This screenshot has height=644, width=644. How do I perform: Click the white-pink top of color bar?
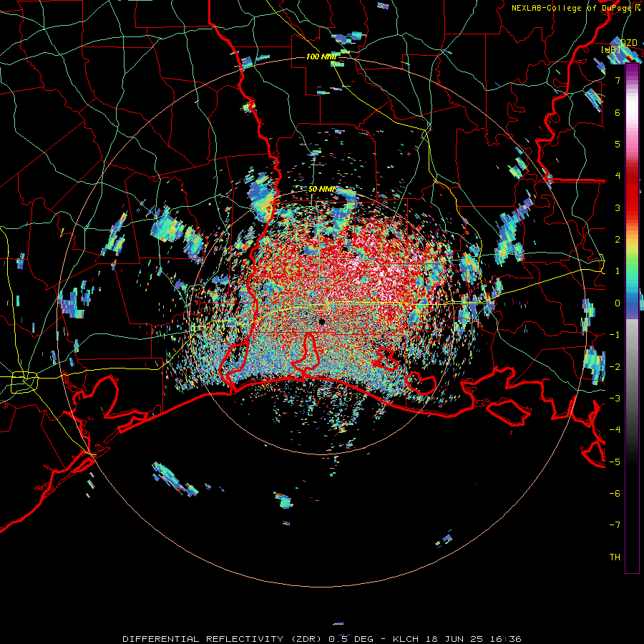pos(632,111)
